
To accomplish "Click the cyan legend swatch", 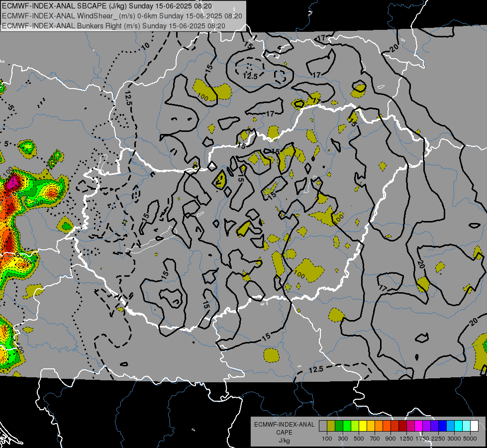I will [459, 426].
